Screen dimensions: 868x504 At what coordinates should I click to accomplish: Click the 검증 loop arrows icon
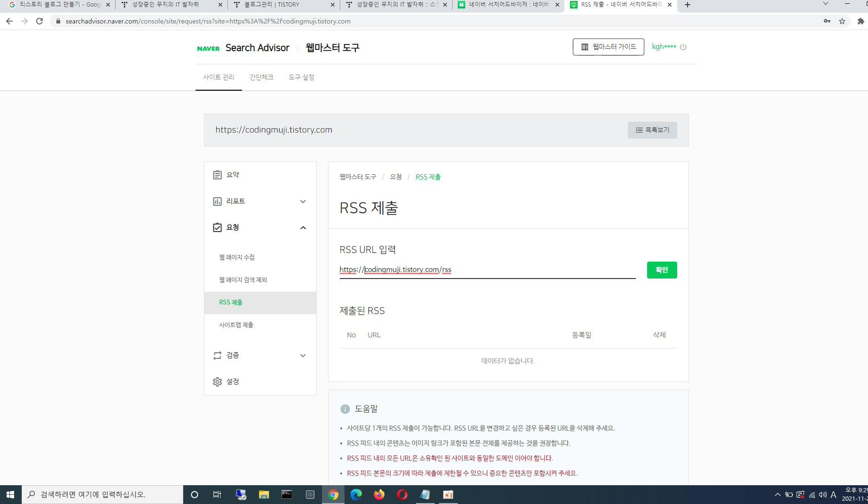217,356
